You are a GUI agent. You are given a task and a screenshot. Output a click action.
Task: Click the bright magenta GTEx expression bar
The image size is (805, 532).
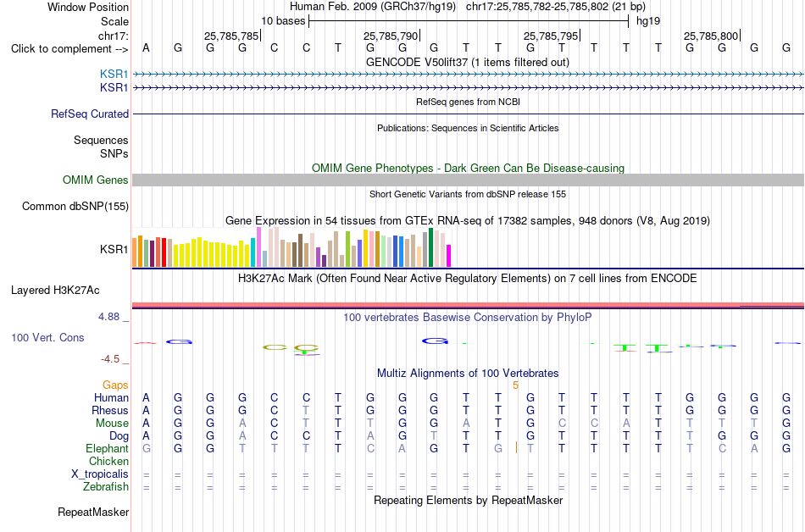(x=449, y=256)
